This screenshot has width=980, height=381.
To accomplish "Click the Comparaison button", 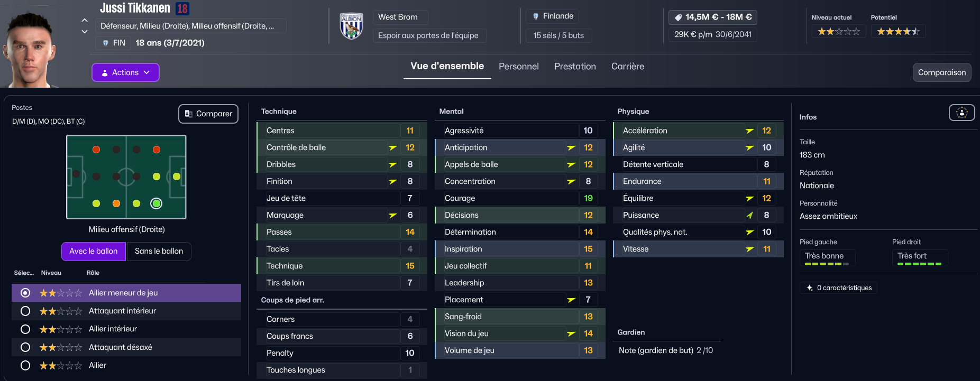I will 942,72.
